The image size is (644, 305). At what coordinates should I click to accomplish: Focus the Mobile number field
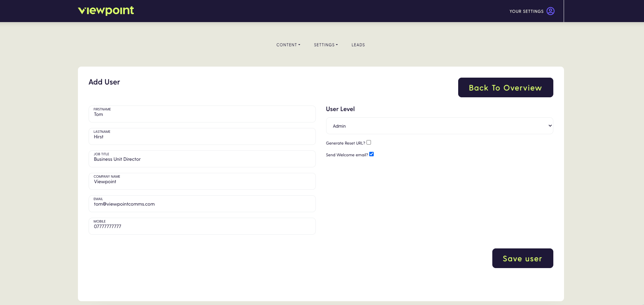tap(202, 226)
